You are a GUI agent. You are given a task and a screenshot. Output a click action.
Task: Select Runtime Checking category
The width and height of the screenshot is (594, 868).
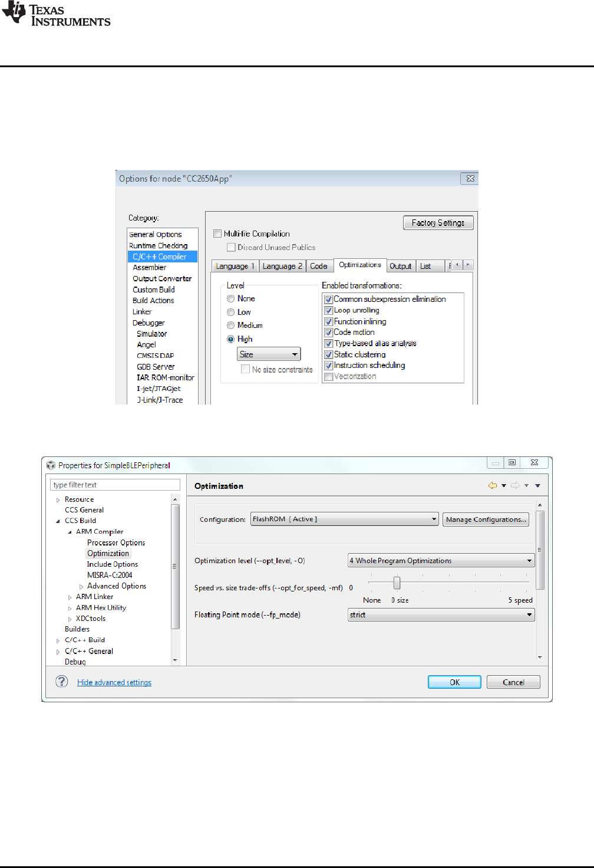[159, 245]
